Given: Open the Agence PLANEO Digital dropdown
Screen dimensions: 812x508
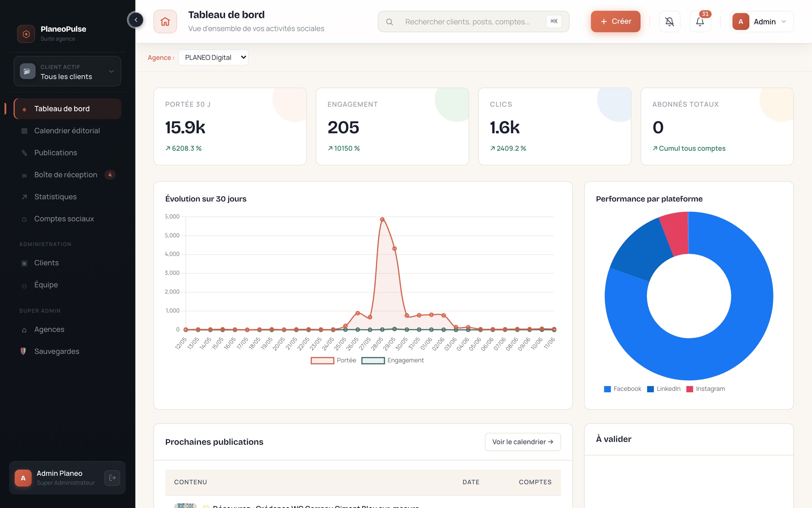Looking at the screenshot, I should [213, 57].
